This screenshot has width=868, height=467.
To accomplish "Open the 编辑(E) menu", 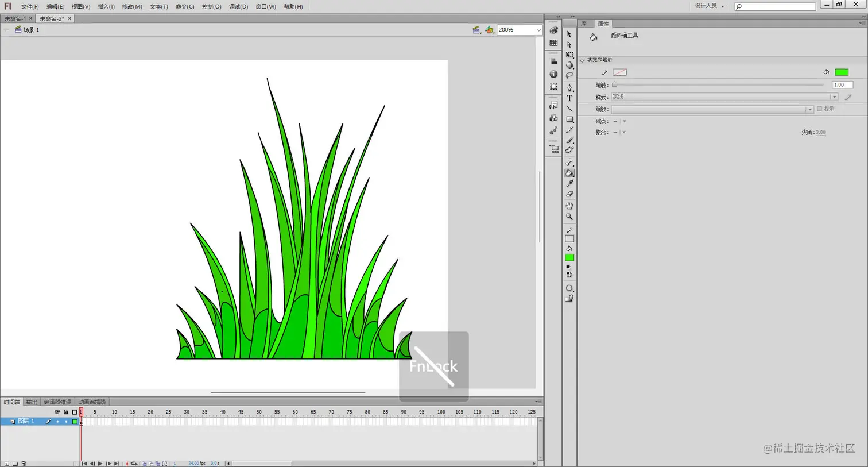I will [x=55, y=6].
